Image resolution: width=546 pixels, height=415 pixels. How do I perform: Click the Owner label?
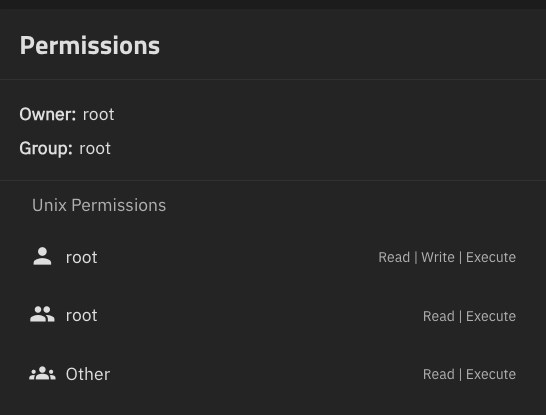pyautogui.click(x=47, y=114)
